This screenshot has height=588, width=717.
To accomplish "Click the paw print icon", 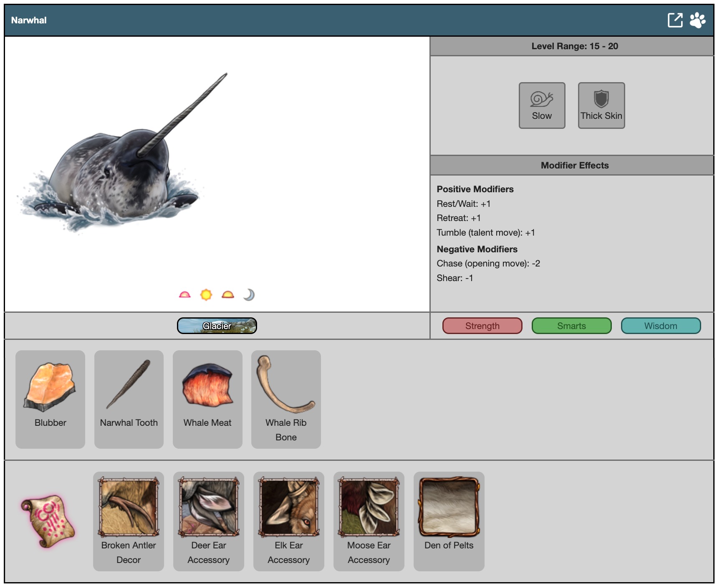I will [x=697, y=20].
